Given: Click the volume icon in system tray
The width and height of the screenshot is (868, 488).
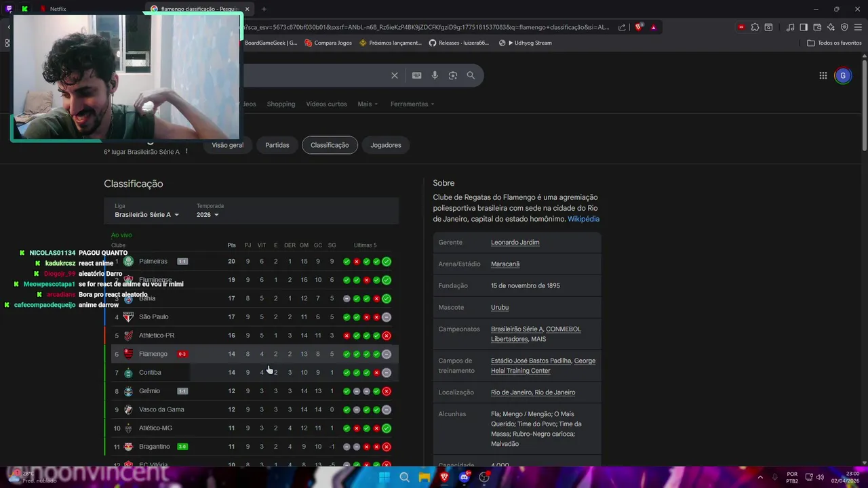Looking at the screenshot, I should (x=819, y=477).
